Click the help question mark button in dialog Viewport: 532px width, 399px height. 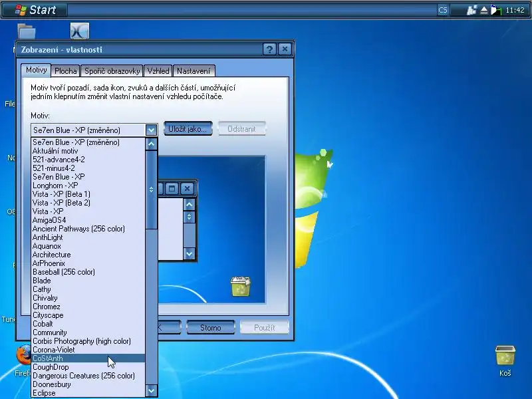269,49
